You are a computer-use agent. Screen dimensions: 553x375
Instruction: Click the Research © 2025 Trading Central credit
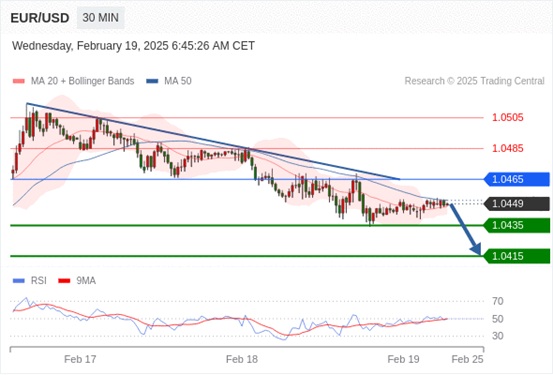[474, 81]
